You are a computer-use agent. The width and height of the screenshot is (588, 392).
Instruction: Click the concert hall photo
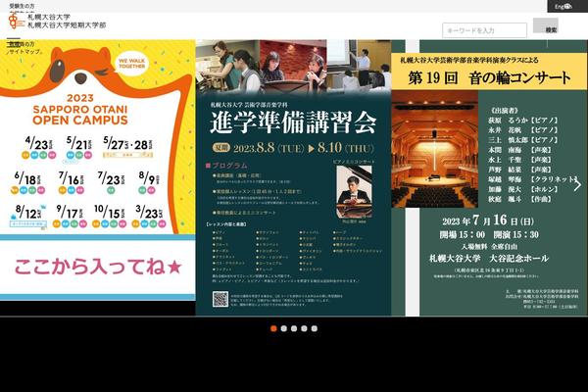(x=434, y=149)
